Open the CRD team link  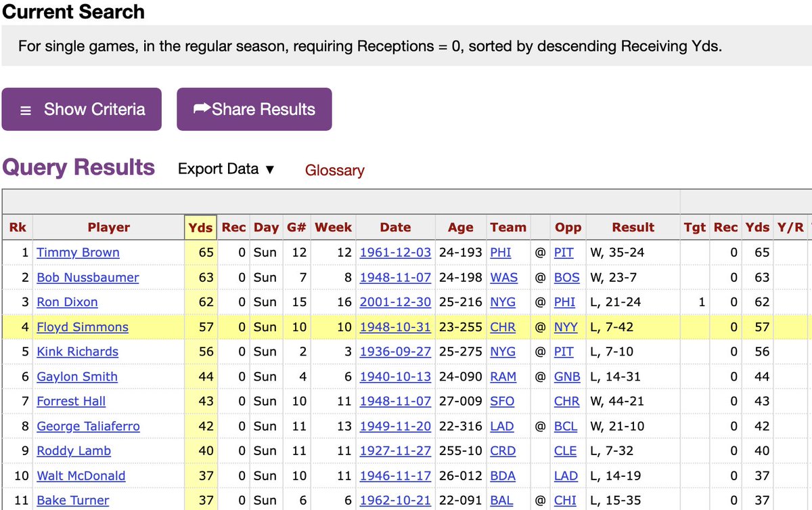point(503,450)
